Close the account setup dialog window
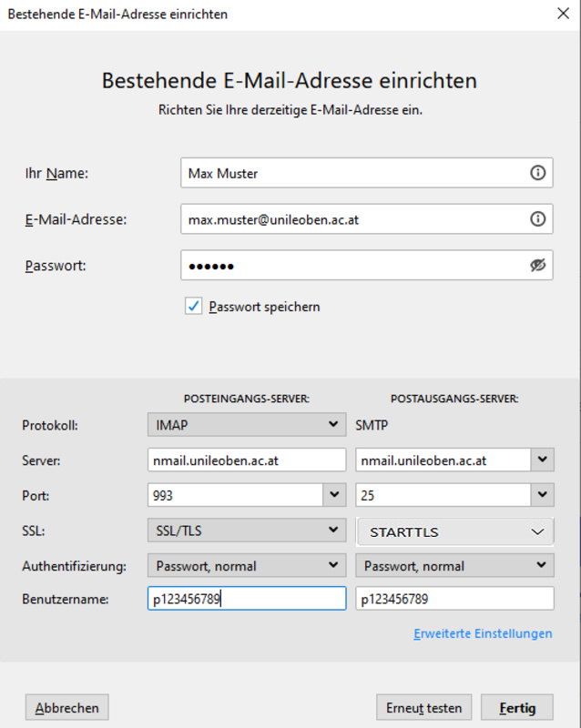 (x=562, y=14)
